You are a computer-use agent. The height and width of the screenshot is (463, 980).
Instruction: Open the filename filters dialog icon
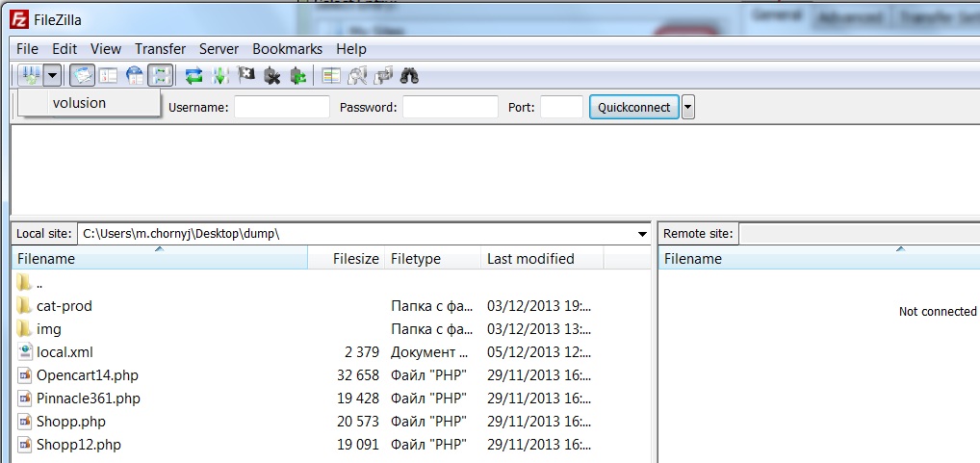[331, 76]
